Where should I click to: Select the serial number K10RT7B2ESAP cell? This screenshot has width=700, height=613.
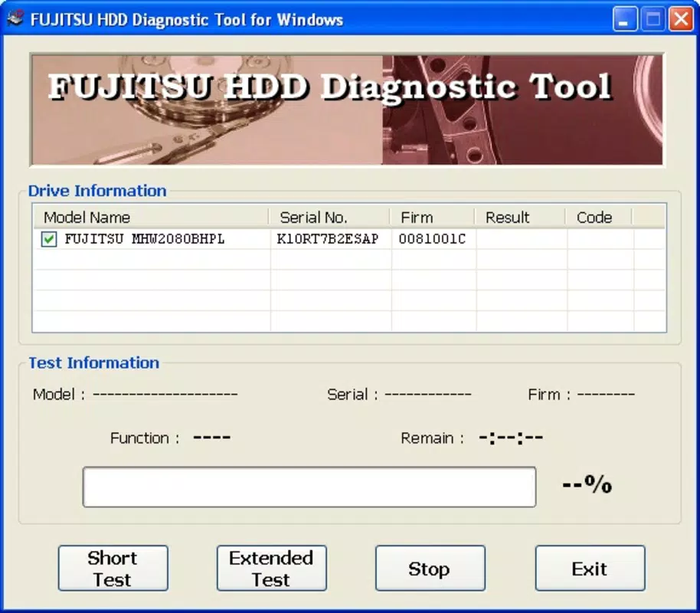pyautogui.click(x=328, y=239)
